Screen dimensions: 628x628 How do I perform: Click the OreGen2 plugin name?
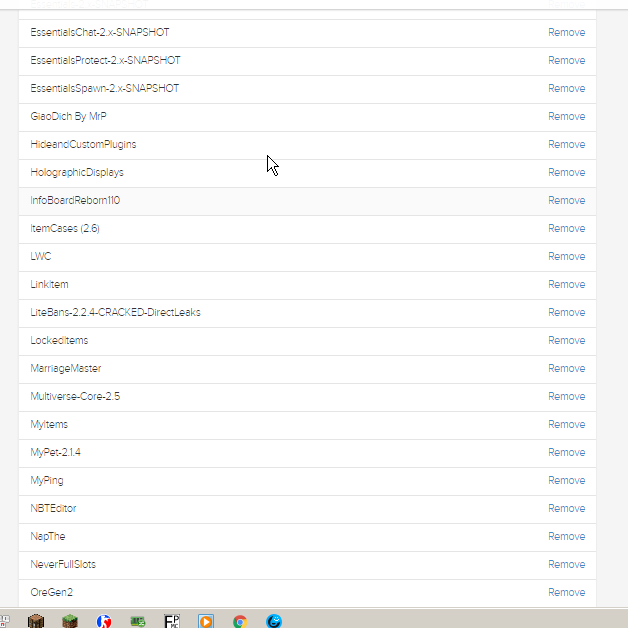52,593
